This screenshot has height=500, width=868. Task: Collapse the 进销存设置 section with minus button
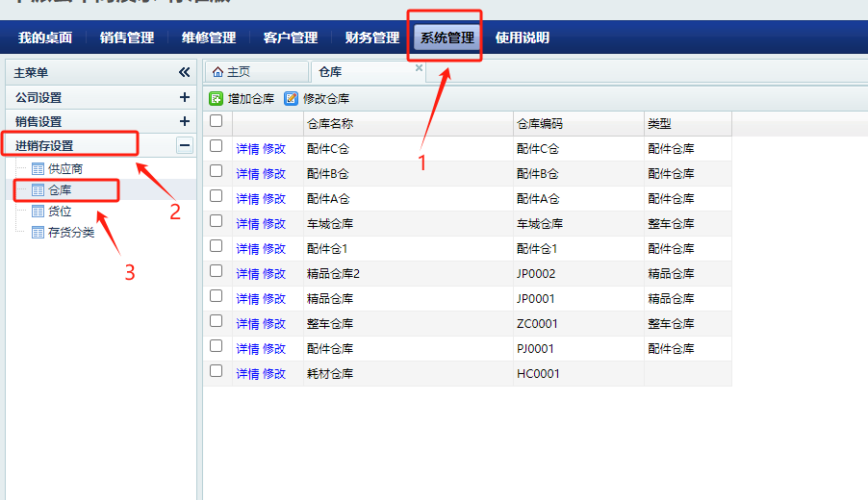click(x=185, y=145)
